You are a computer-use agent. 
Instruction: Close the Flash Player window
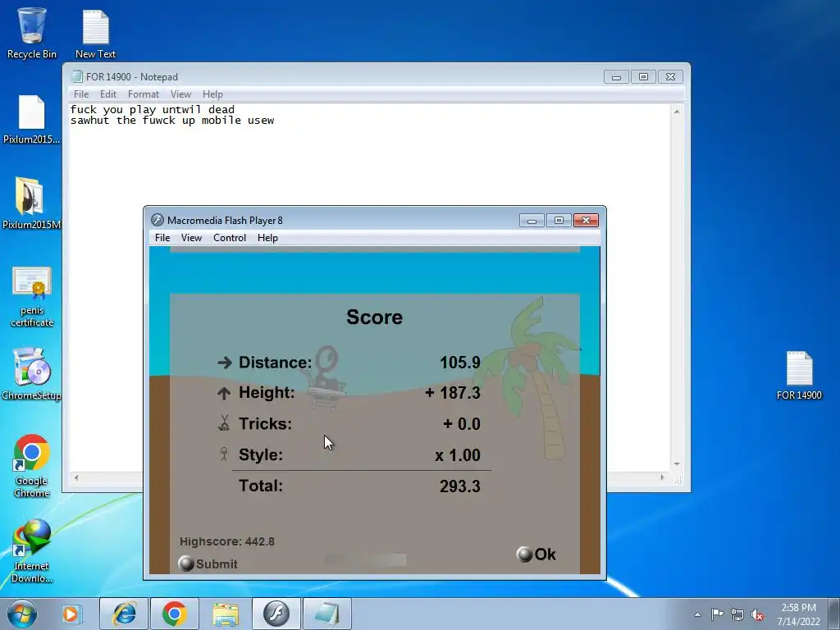coord(586,220)
